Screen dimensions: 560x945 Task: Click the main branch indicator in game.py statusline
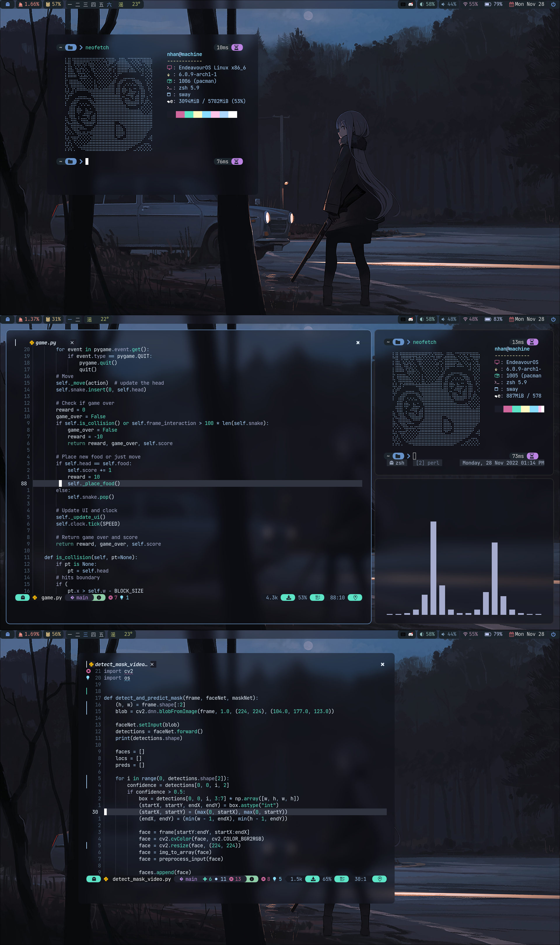[79, 598]
